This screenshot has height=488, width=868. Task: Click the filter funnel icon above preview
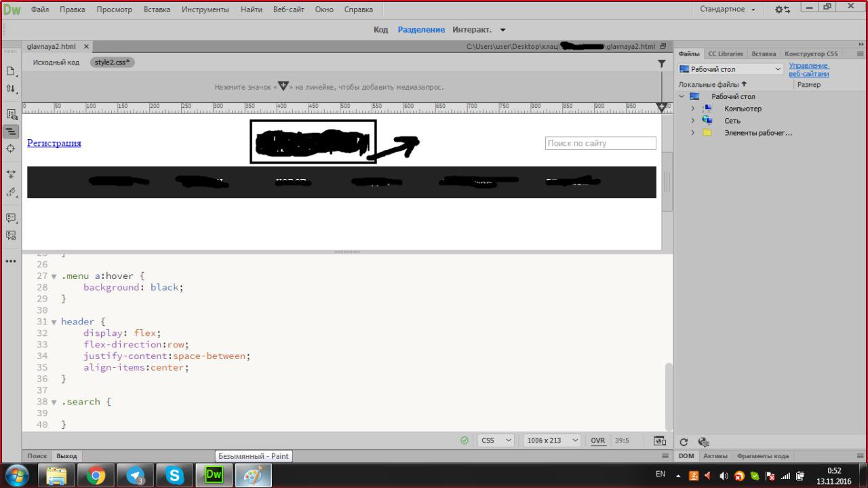click(x=661, y=63)
